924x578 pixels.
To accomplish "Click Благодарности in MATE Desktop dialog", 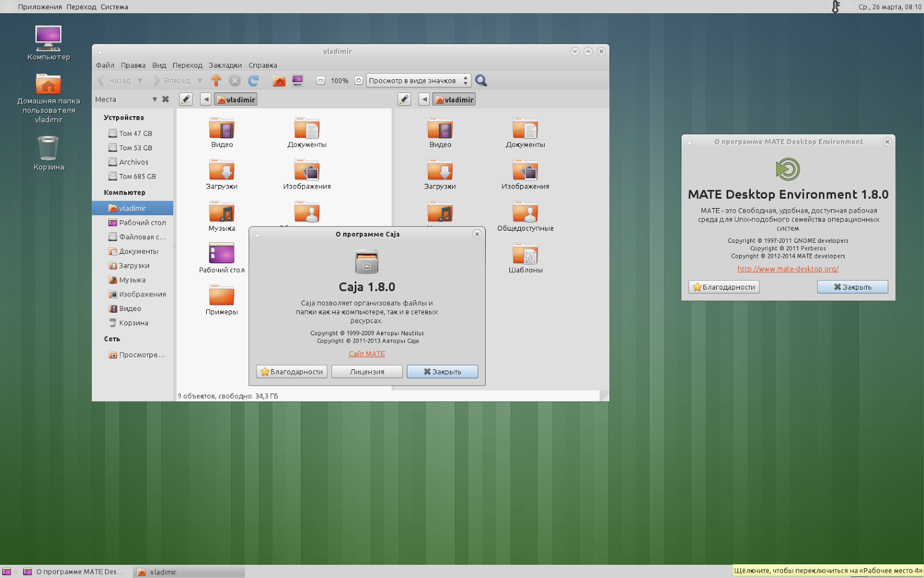I will (724, 287).
